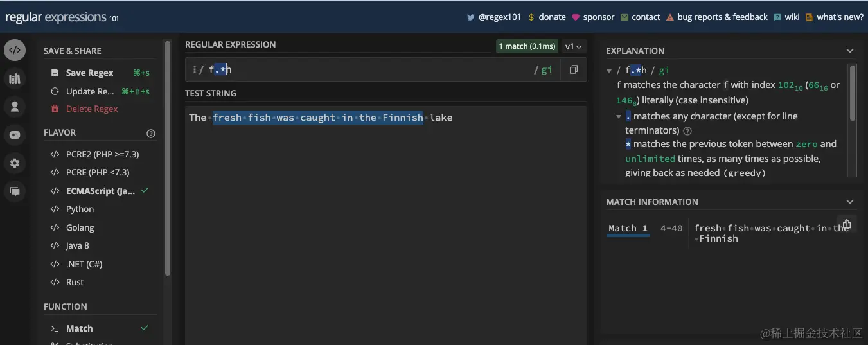This screenshot has width=868, height=345.
Task: Click the SAVE & SHARE heading
Action: point(73,51)
